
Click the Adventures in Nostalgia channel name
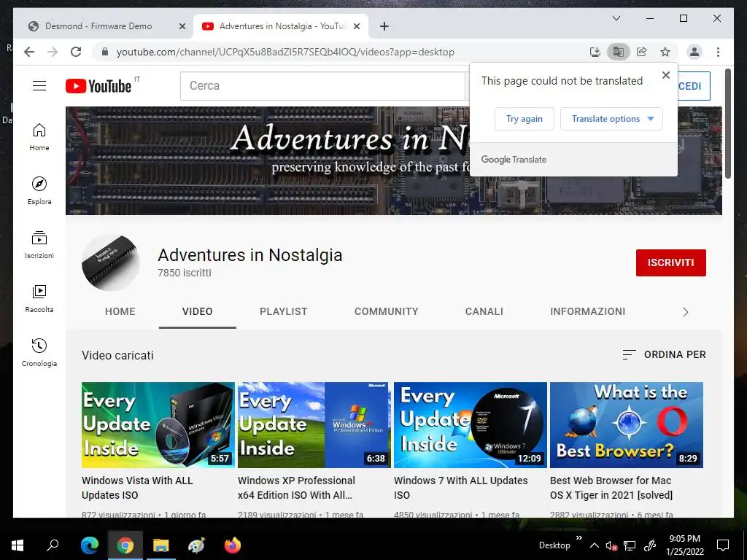(250, 255)
